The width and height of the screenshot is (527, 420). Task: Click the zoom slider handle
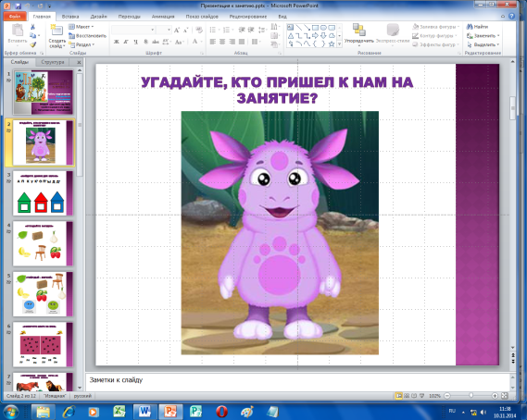(471, 396)
